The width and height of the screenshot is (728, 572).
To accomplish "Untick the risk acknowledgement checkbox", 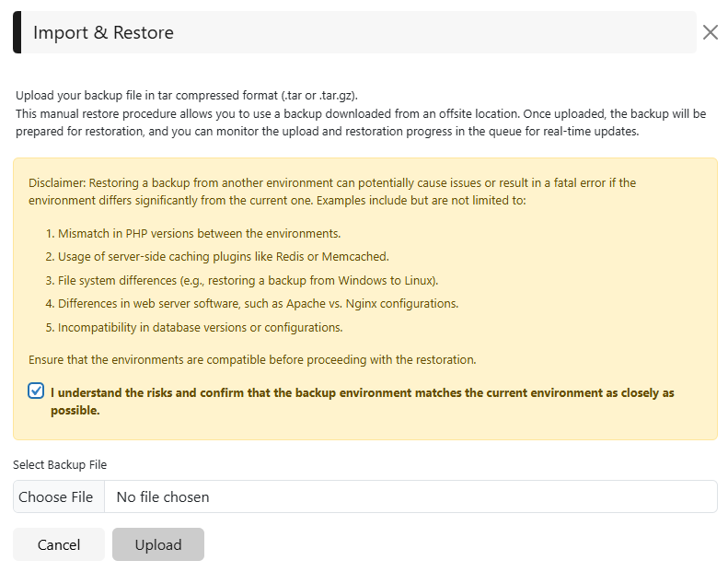I will pyautogui.click(x=36, y=391).
